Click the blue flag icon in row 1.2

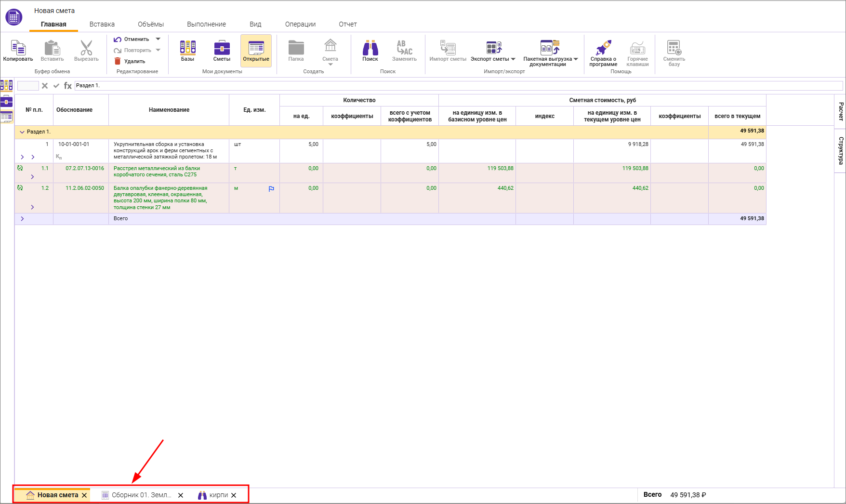tap(271, 189)
